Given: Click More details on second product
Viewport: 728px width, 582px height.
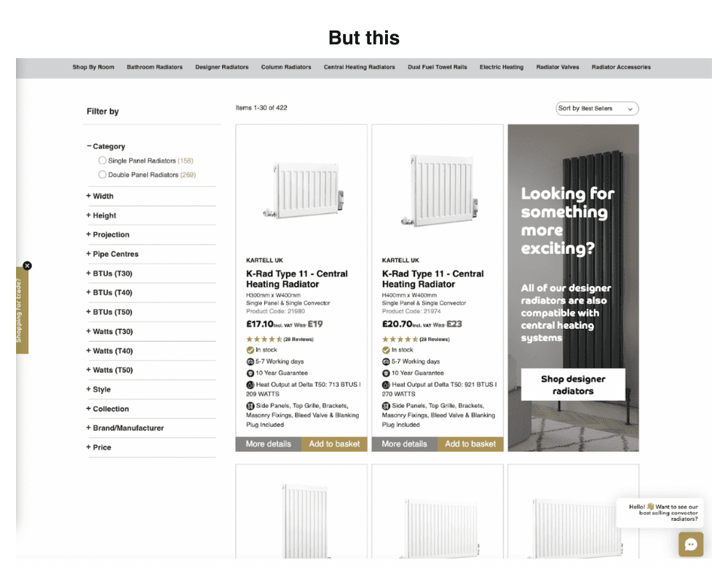Looking at the screenshot, I should pyautogui.click(x=404, y=445).
